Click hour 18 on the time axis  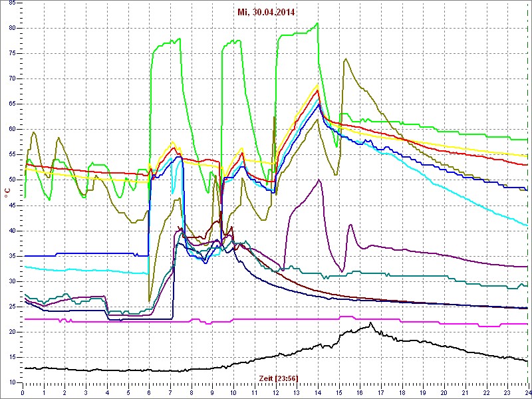(402, 392)
